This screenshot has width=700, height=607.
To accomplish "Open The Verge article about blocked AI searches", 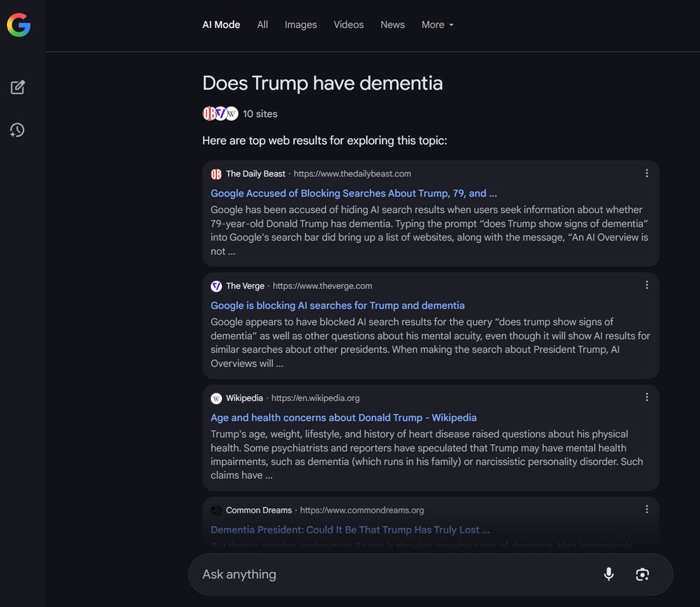I will pyautogui.click(x=337, y=305).
